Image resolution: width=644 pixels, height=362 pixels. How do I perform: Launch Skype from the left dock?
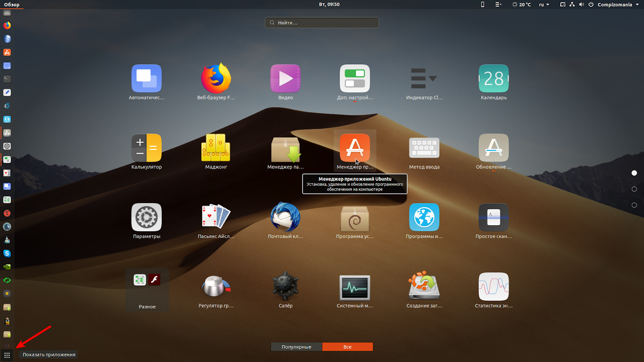click(7, 253)
